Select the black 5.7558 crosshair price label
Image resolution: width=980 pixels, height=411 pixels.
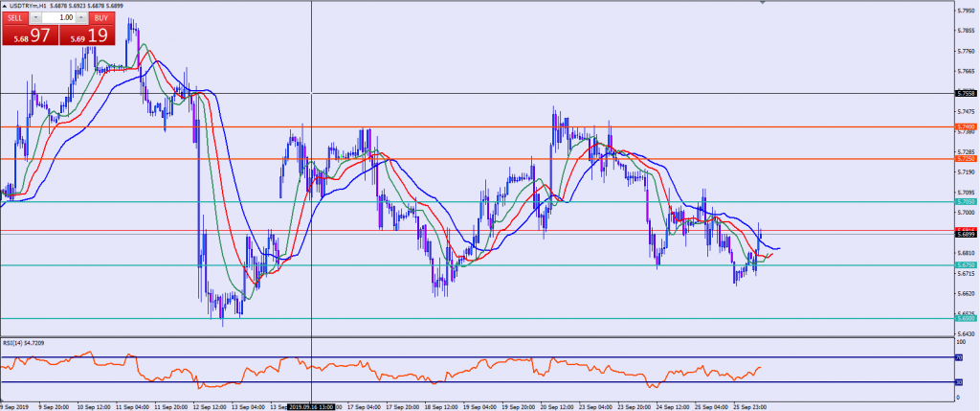pos(966,93)
